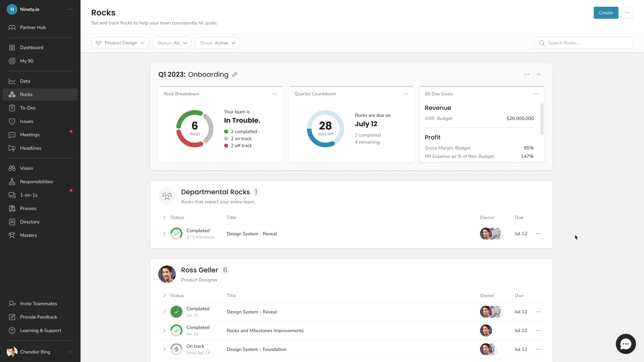Open Rock Breakdown card options menu
The height and width of the screenshot is (362, 644).
coord(275,94)
